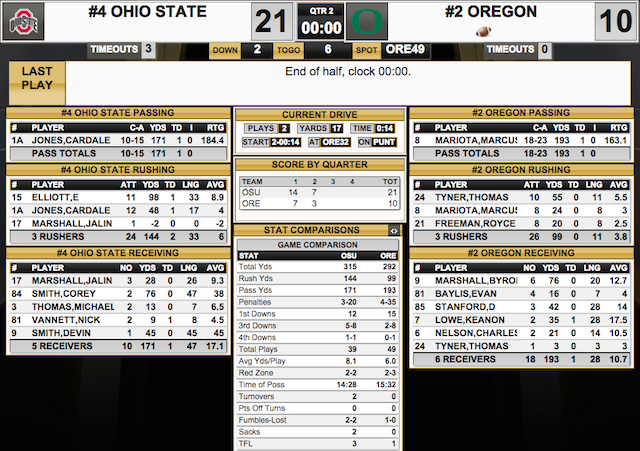This screenshot has width=640, height=451.
Task: Click the Ohio State Passing panel title
Action: pyautogui.click(x=118, y=113)
